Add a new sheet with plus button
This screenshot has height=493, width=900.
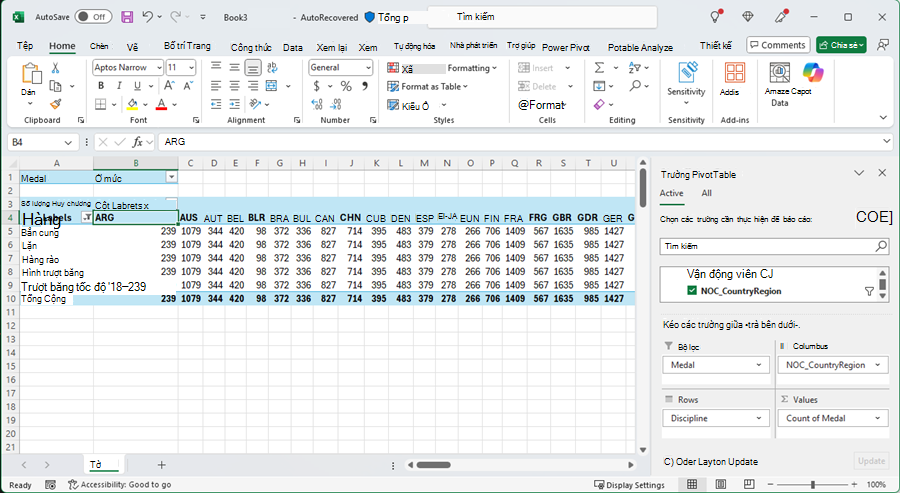tap(161, 465)
